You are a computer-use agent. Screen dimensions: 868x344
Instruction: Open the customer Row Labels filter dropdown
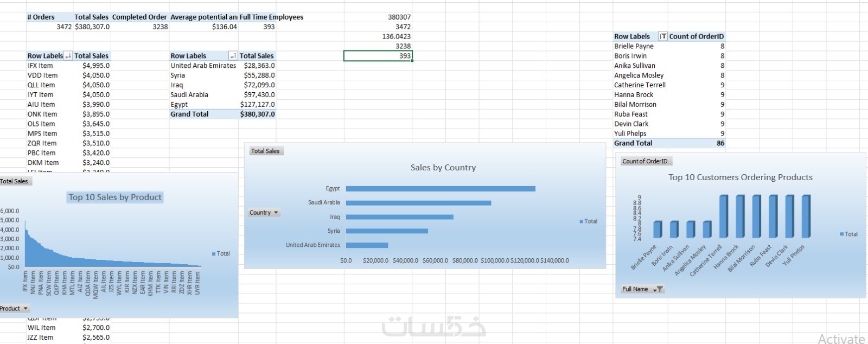pyautogui.click(x=662, y=36)
